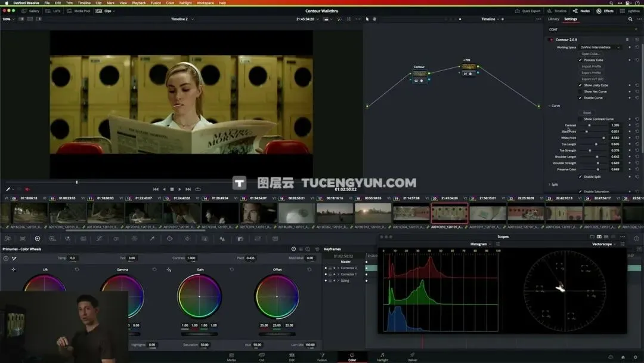
Task: Open the Fusion menu in menu bar
Action: click(156, 3)
